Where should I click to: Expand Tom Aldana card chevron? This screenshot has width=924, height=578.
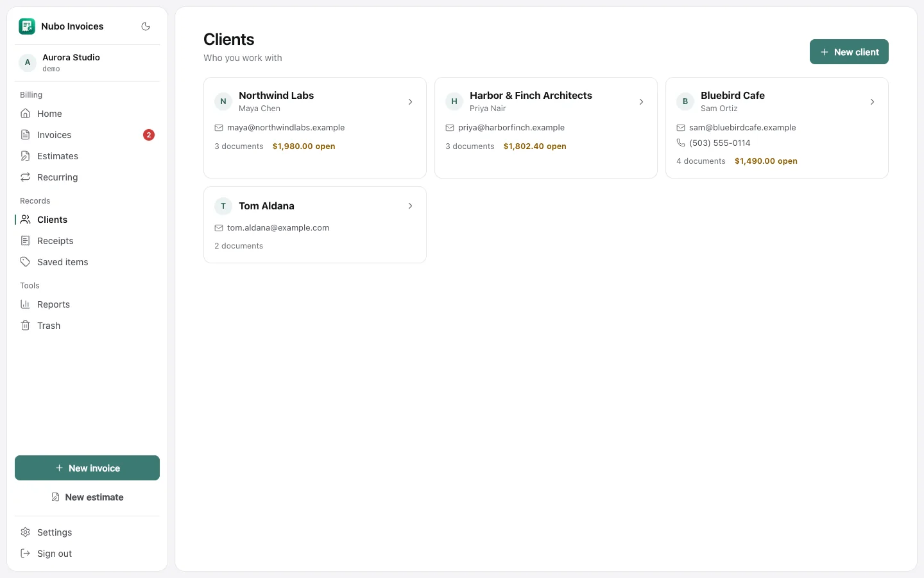point(411,206)
